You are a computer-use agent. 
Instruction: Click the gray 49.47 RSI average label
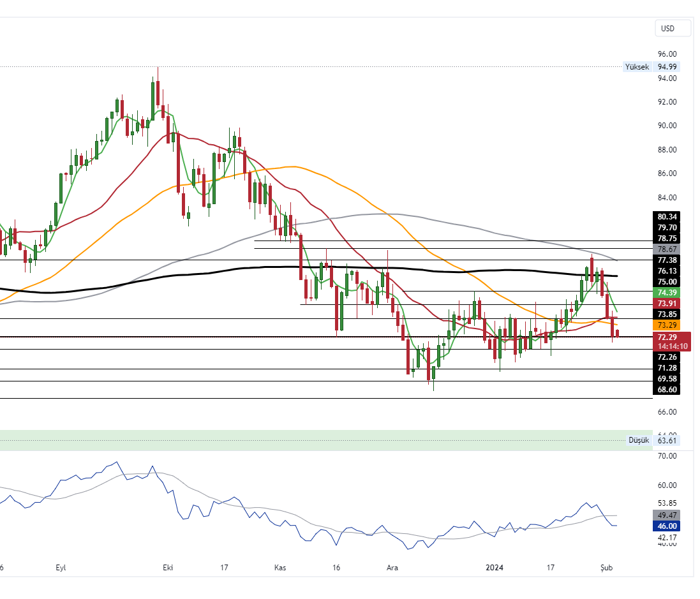coord(667,515)
